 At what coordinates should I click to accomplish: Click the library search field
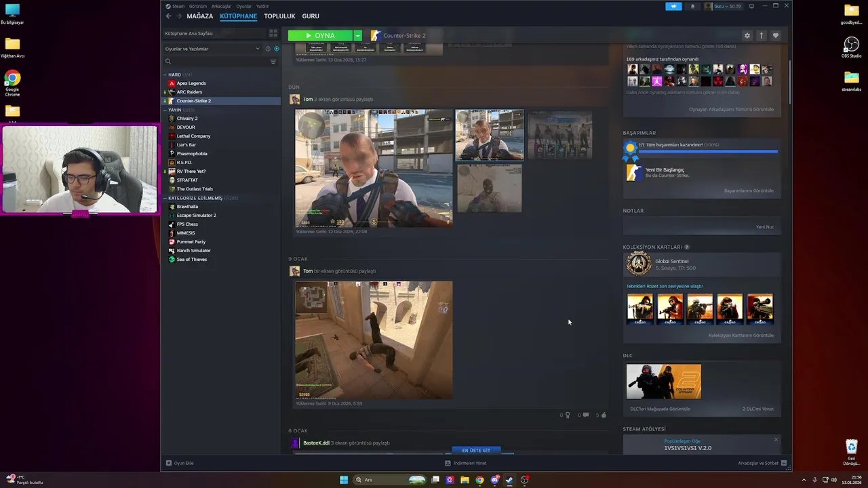(217, 62)
